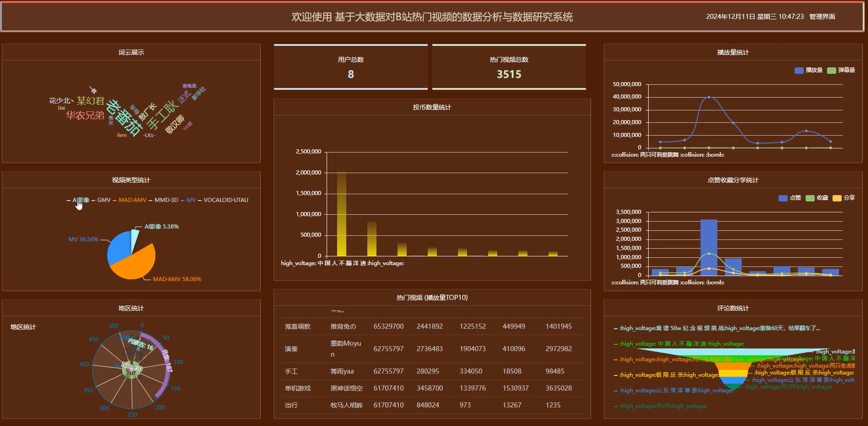The image size is (868, 426).
Task: Click the 评论数统计 panel title
Action: 733,309
